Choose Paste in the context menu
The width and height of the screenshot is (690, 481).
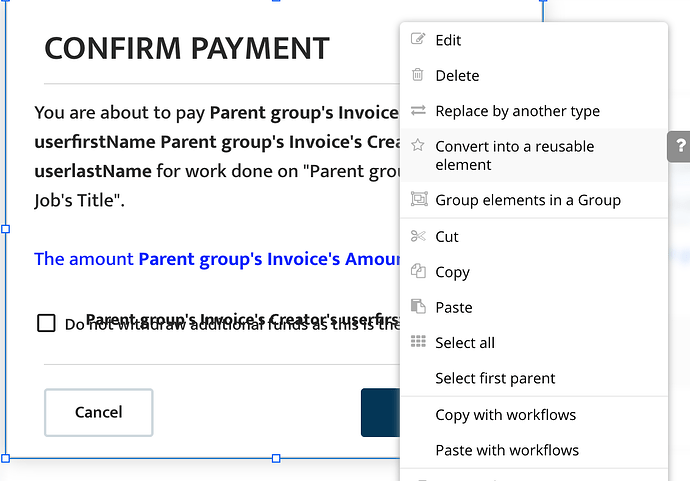[x=534, y=307]
